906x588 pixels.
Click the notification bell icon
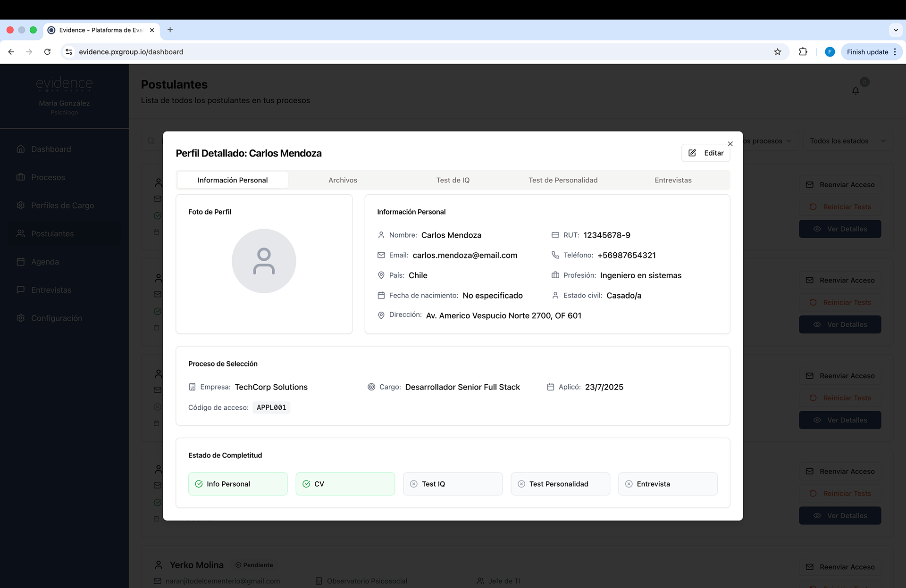(x=855, y=91)
